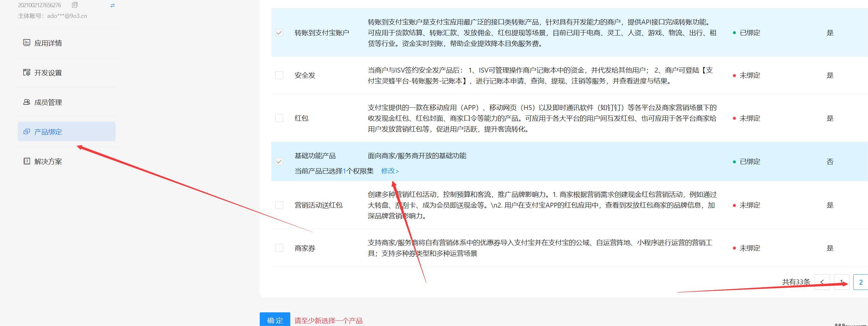The image size is (868, 326).
Task: Check the 营销活动送红包 checkbox
Action: [279, 205]
